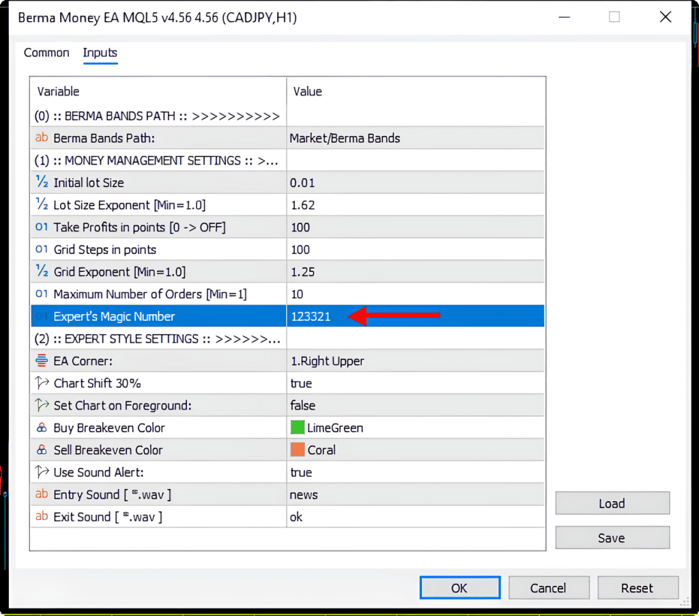
Task: Click the integer icon beside Take Profits in points
Action: pos(42,227)
